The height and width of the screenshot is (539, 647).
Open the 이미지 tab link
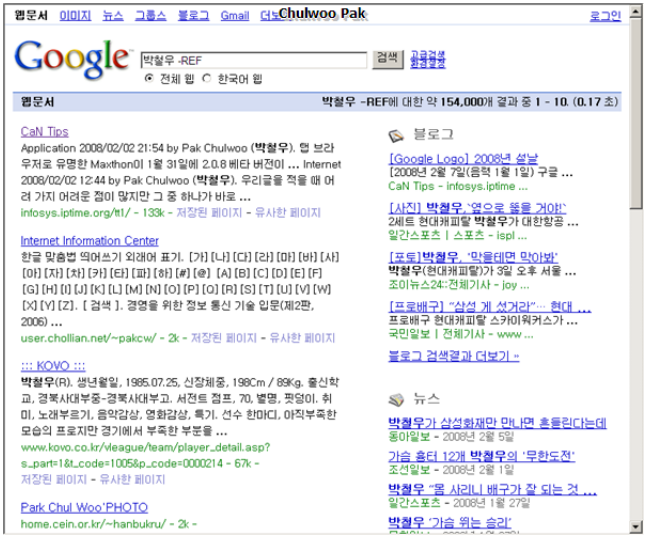pyautogui.click(x=75, y=16)
